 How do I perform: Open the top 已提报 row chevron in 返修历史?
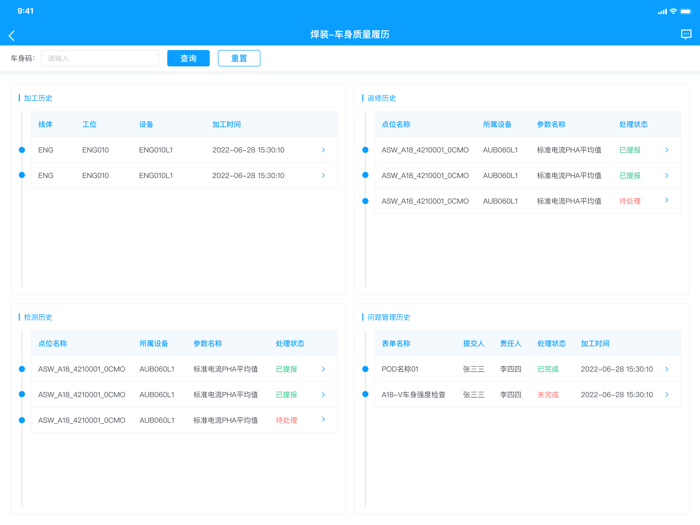[x=667, y=150]
